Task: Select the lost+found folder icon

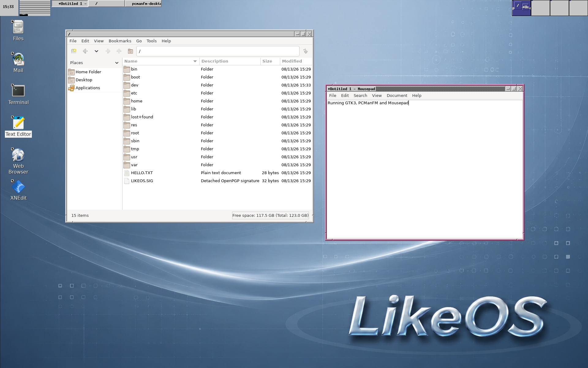Action: 127,117
